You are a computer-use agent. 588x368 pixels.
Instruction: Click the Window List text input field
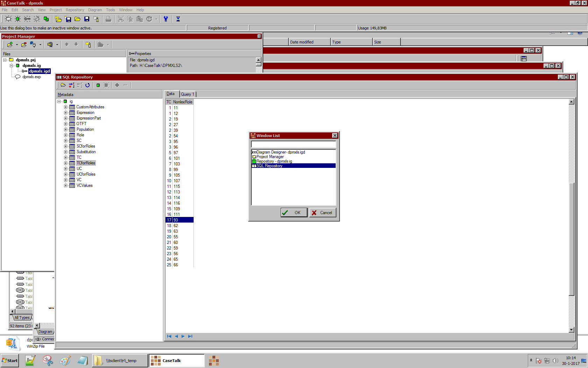tap(293, 144)
